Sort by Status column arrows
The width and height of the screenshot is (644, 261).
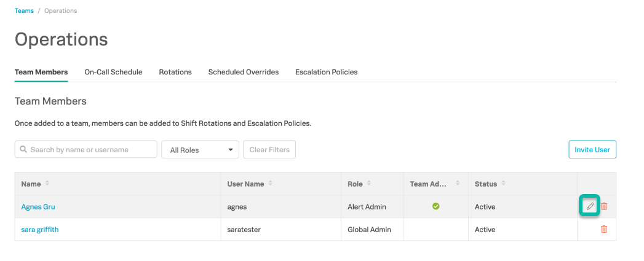tap(503, 184)
